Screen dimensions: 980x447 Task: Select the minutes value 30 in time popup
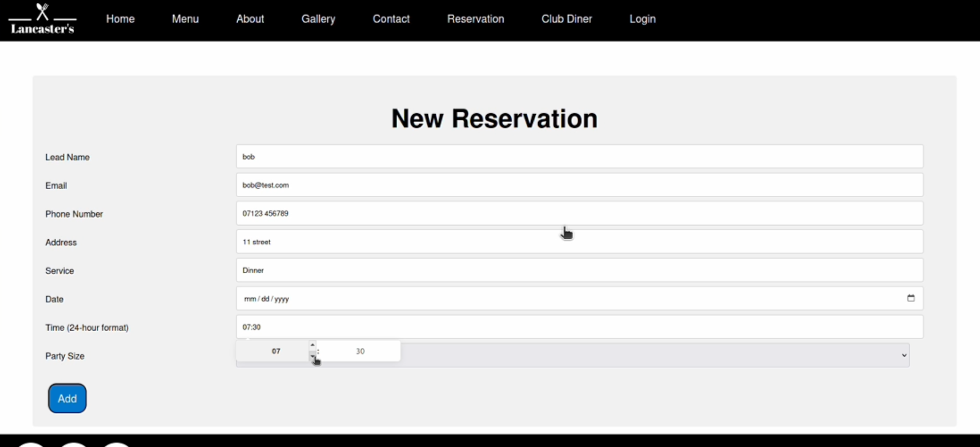coord(360,351)
